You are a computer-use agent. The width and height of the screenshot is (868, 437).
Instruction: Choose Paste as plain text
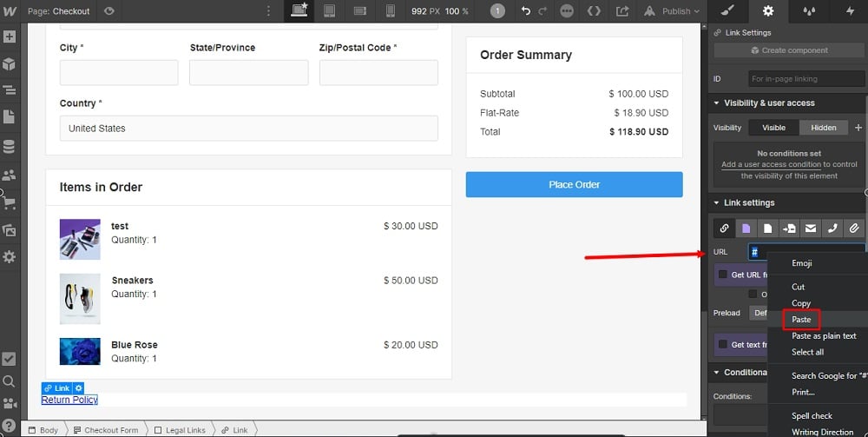pos(824,335)
